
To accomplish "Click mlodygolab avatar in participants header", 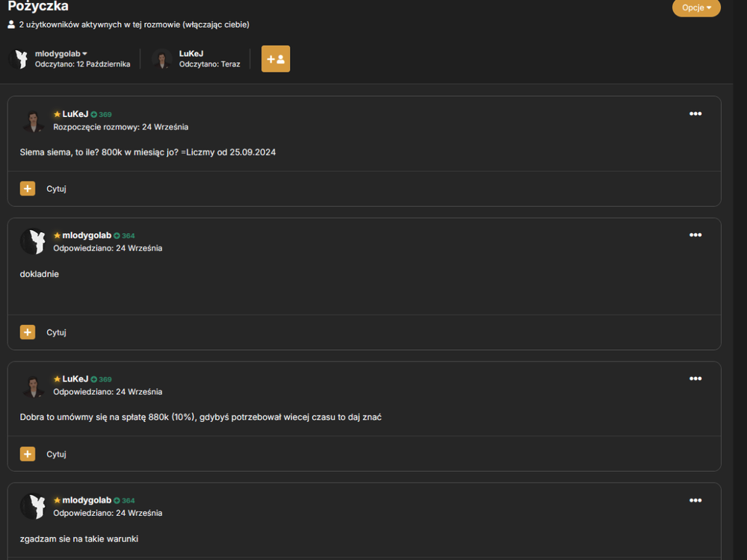I will click(19, 59).
